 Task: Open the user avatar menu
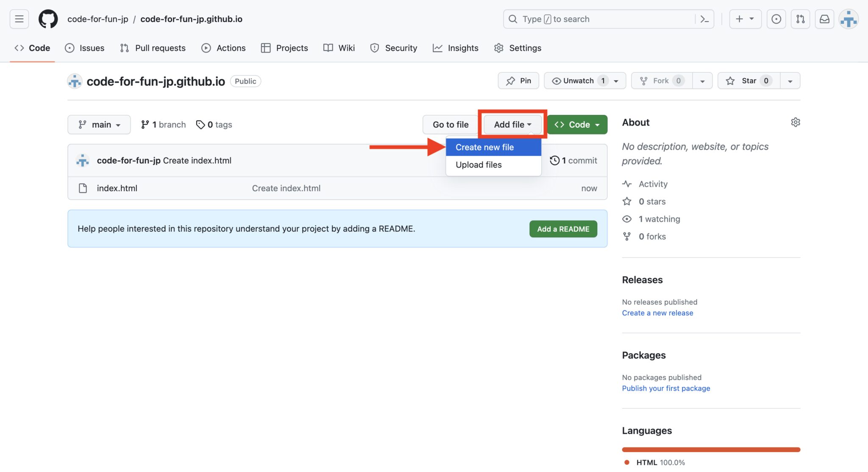(x=849, y=19)
